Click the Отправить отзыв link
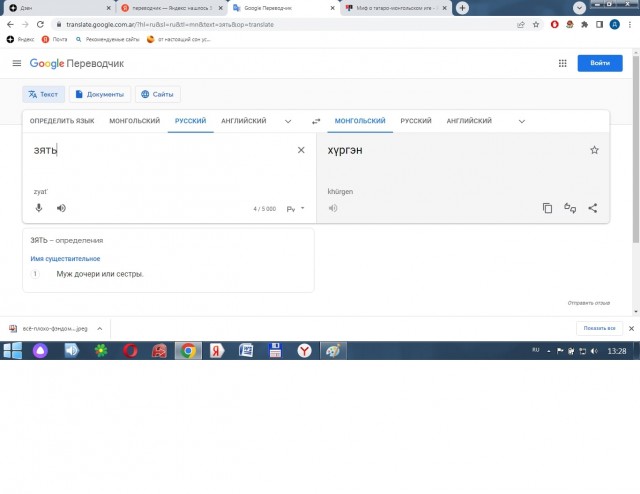Screen dimensions: 640x494 (x=589, y=303)
